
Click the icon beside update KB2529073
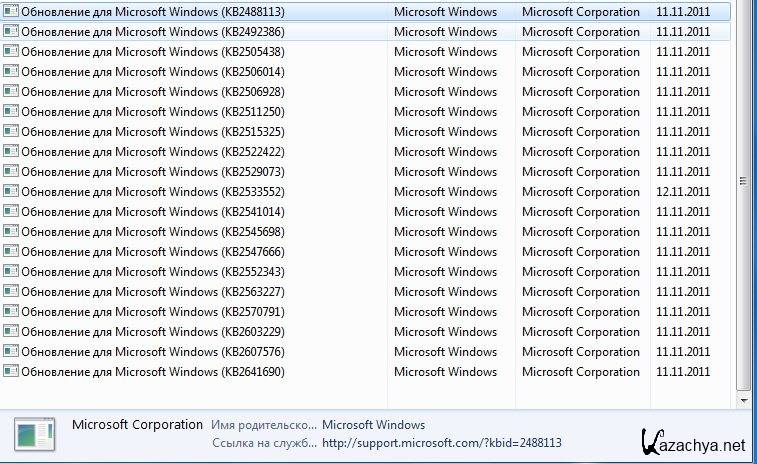11,172
